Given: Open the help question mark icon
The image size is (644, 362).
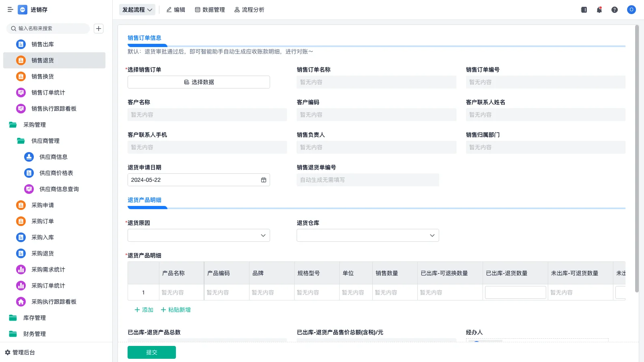Looking at the screenshot, I should click(x=615, y=10).
